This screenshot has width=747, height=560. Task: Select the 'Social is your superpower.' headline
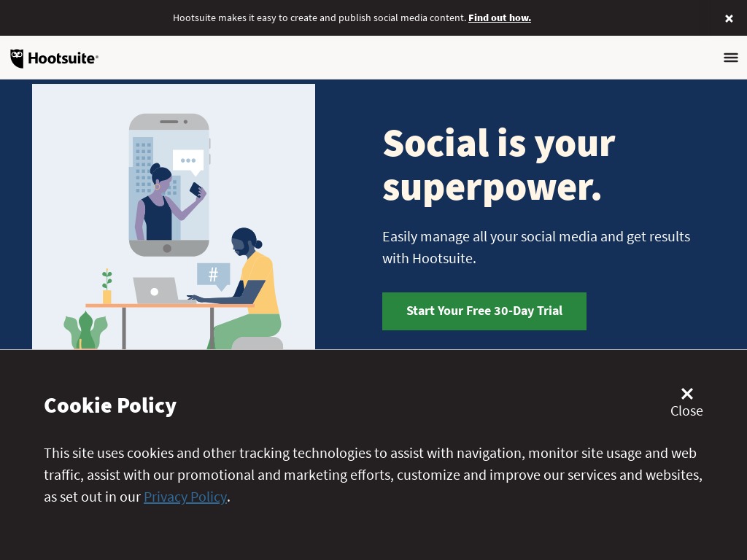pyautogui.click(x=499, y=166)
